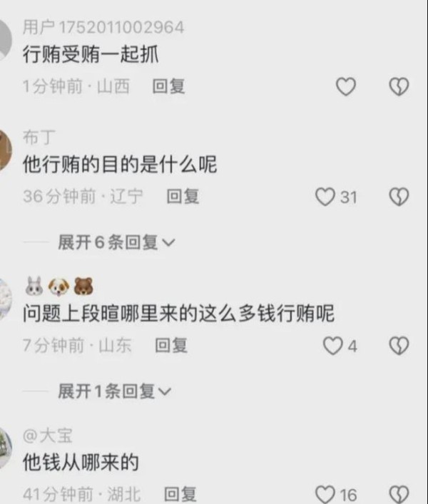This screenshot has width=428, height=504.
Task: Like 布丁's comment with 31 likes
Action: click(x=325, y=197)
